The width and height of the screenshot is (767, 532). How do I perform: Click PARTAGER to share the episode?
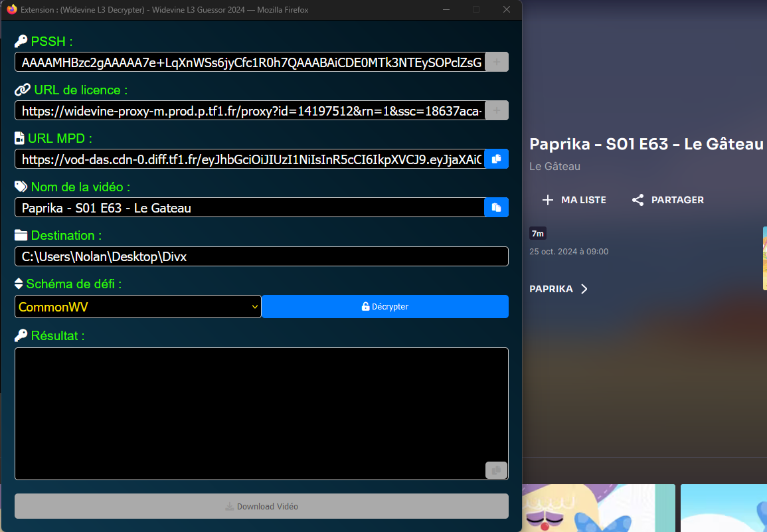[x=667, y=200]
